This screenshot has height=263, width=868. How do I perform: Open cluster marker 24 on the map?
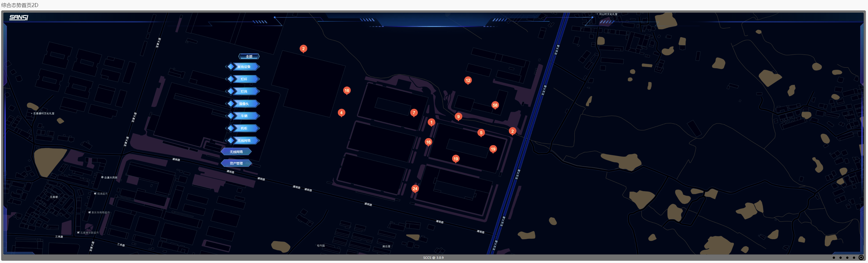[415, 189]
